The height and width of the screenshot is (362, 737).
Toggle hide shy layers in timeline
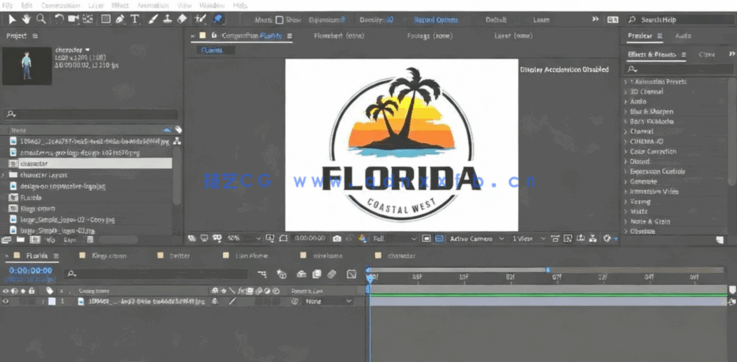302,274
